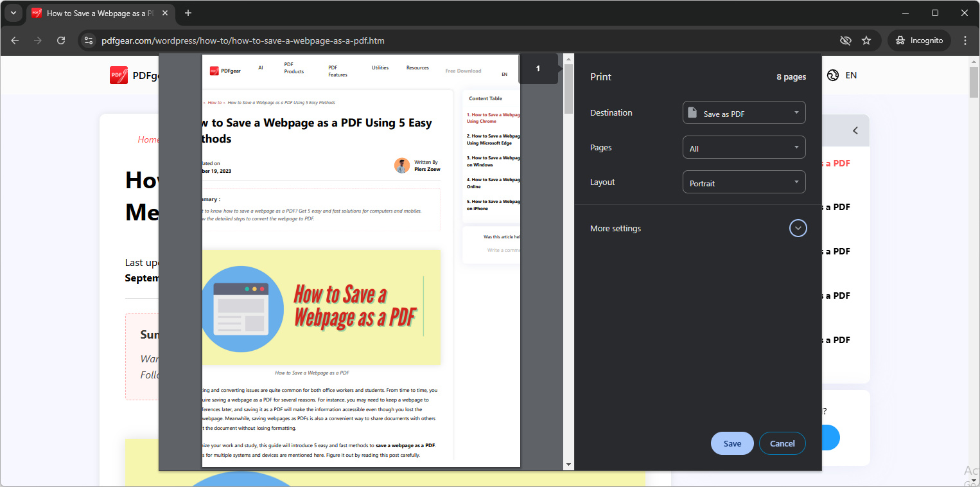Navigate back with the browser back arrow

(15, 40)
